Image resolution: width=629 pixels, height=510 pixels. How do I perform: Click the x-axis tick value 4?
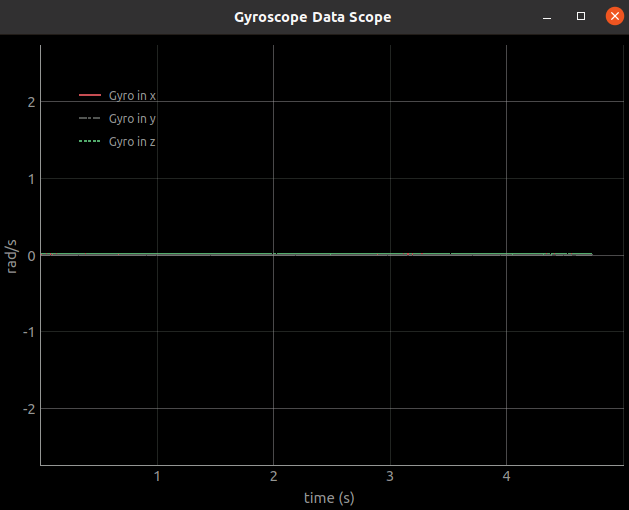pyautogui.click(x=506, y=476)
